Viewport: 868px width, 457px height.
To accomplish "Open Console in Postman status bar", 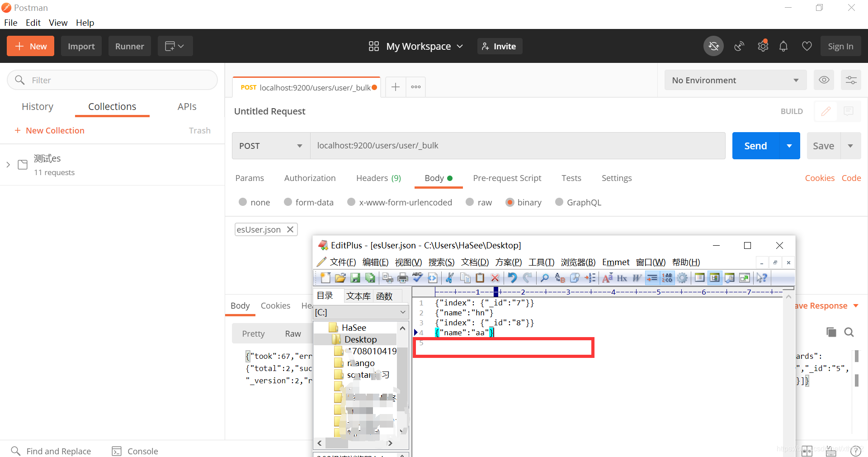I will [135, 451].
